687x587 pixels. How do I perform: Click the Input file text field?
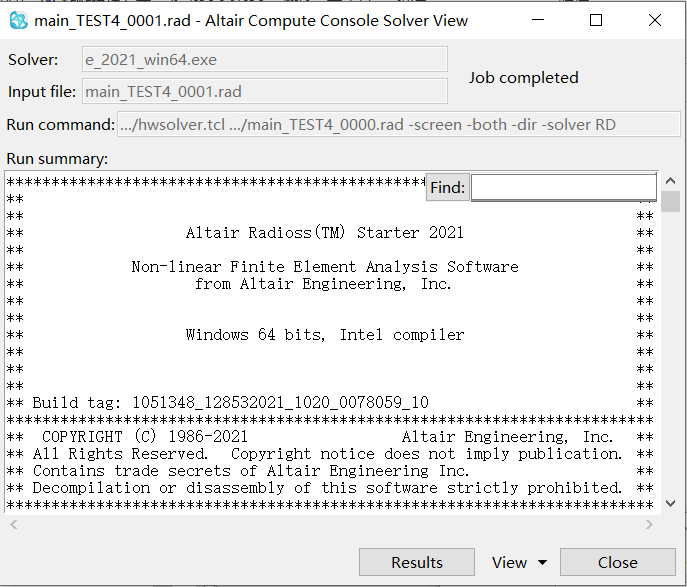[x=265, y=91]
